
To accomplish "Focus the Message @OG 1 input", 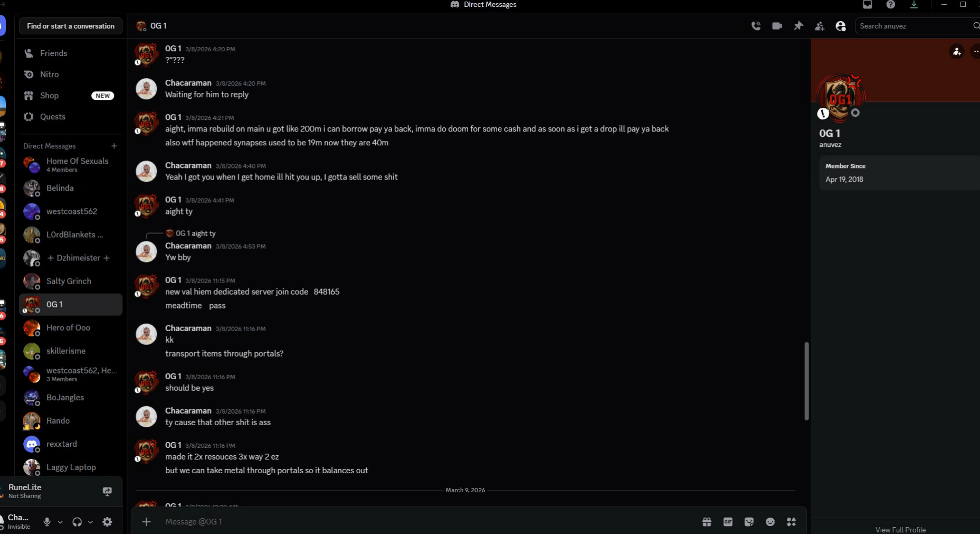I will pos(422,522).
